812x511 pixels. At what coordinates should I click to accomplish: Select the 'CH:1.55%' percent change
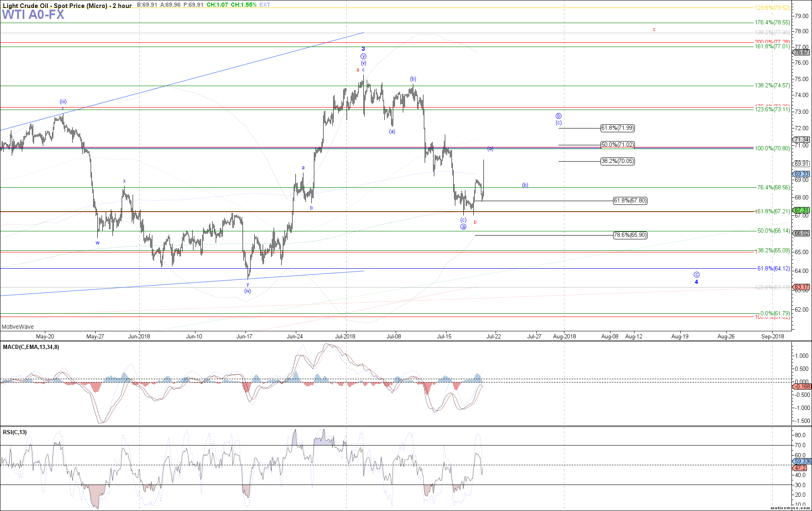pos(244,5)
